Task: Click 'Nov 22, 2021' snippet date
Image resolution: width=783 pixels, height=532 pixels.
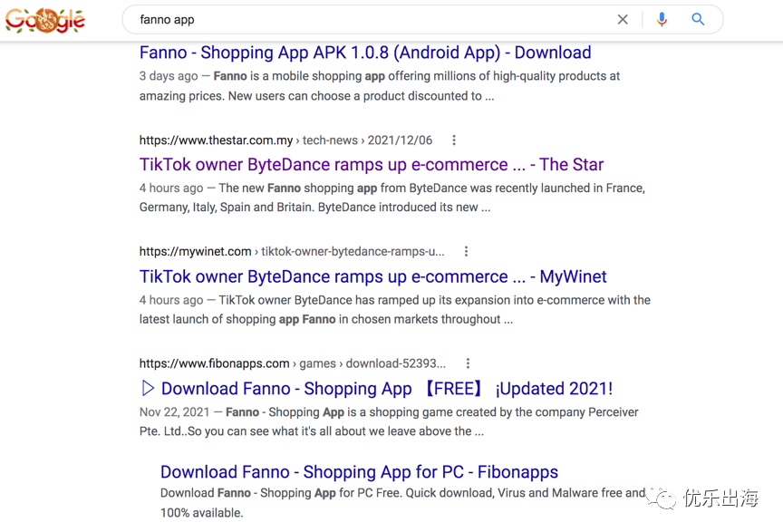Action: 174,412
